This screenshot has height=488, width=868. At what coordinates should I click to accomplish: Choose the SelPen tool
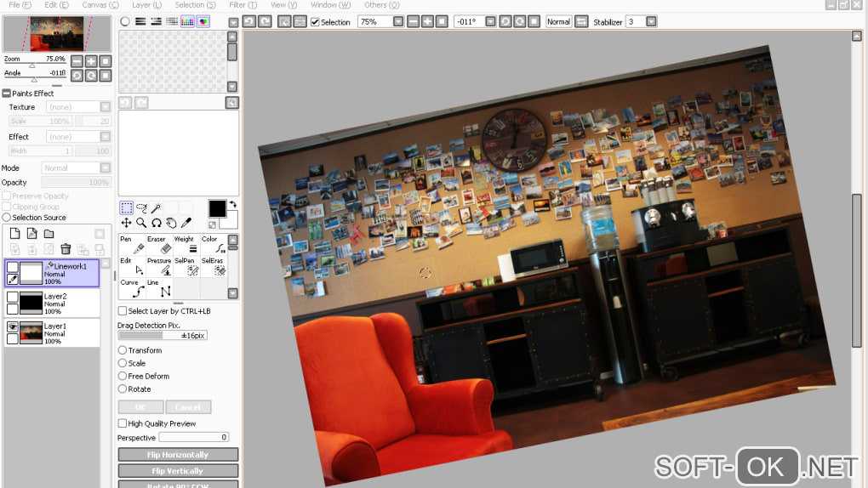click(x=186, y=266)
